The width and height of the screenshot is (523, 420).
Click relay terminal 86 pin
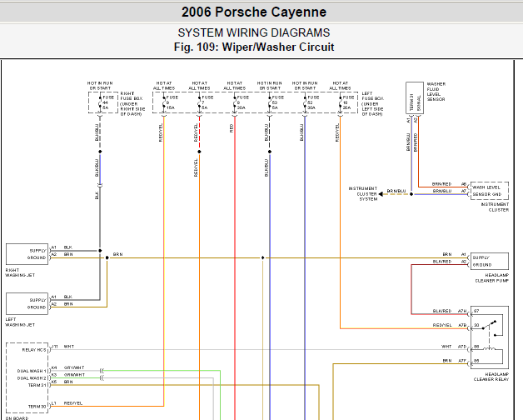[476, 347]
